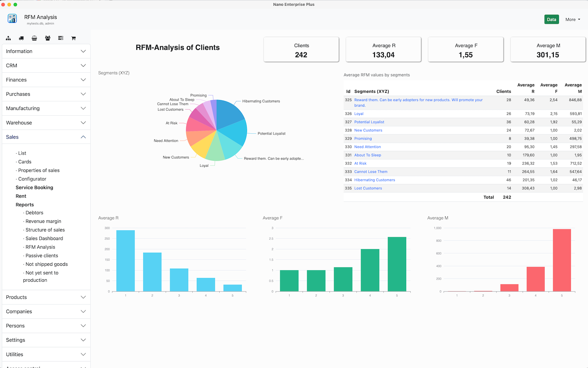Open the Promising segment link
Screen dimensions: 588x368
(x=363, y=139)
